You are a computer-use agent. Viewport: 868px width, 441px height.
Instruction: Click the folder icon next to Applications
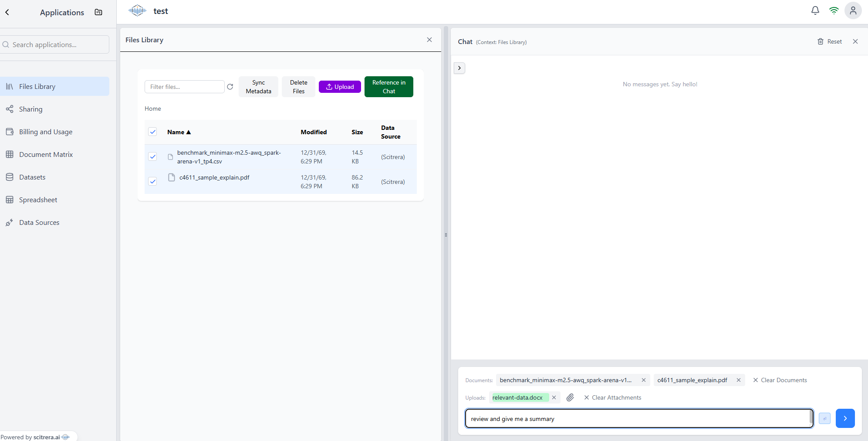[x=98, y=12]
